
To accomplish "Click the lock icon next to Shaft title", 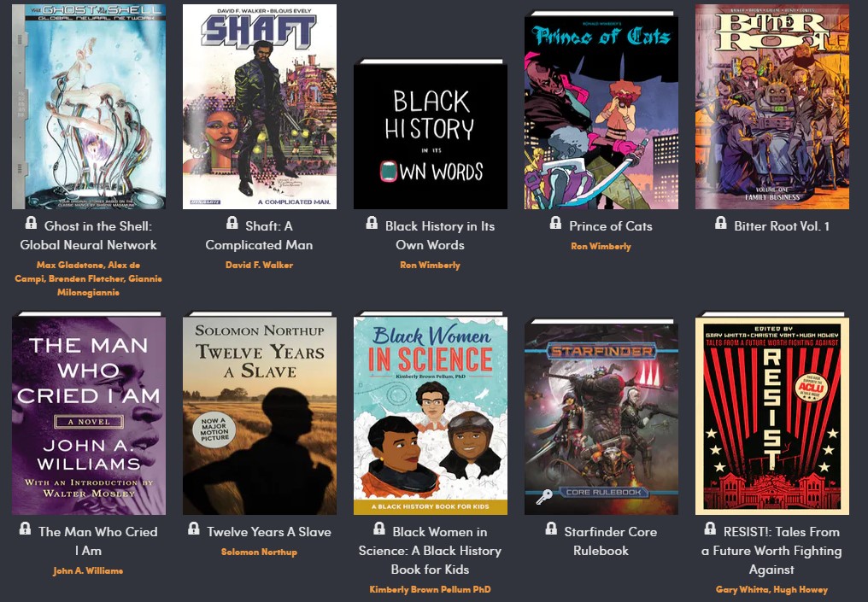I will tap(231, 224).
